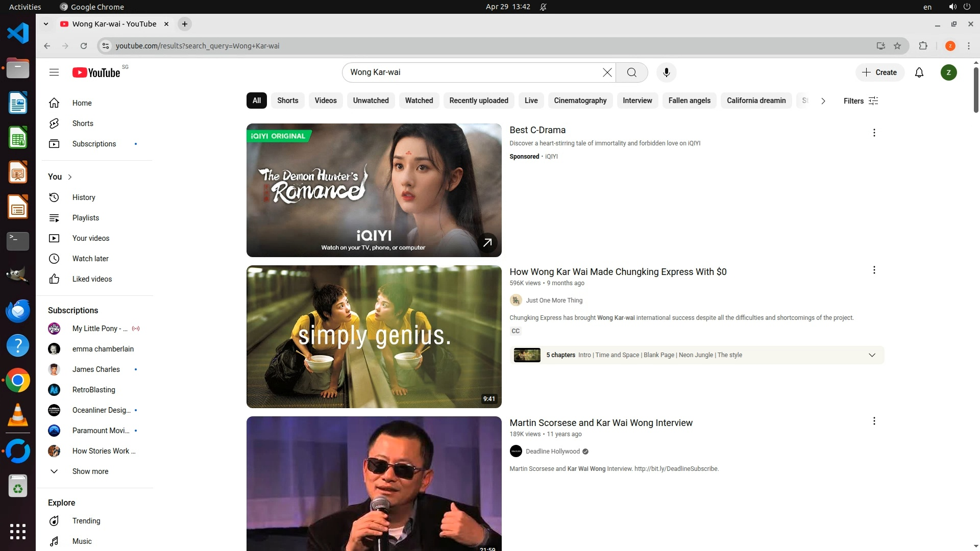Expand Show more subscriptions
980x551 pixels.
point(90,471)
